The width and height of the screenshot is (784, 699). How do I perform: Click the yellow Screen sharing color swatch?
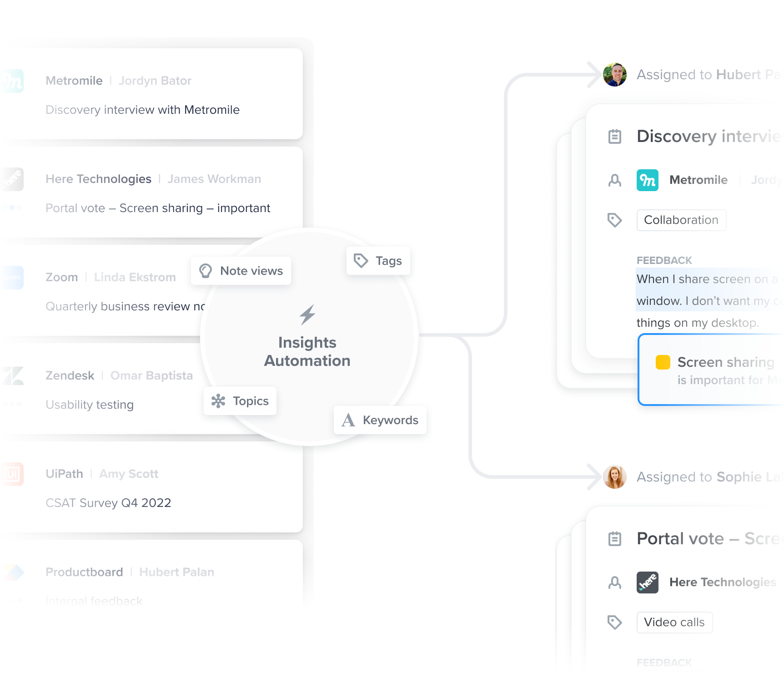tap(663, 362)
